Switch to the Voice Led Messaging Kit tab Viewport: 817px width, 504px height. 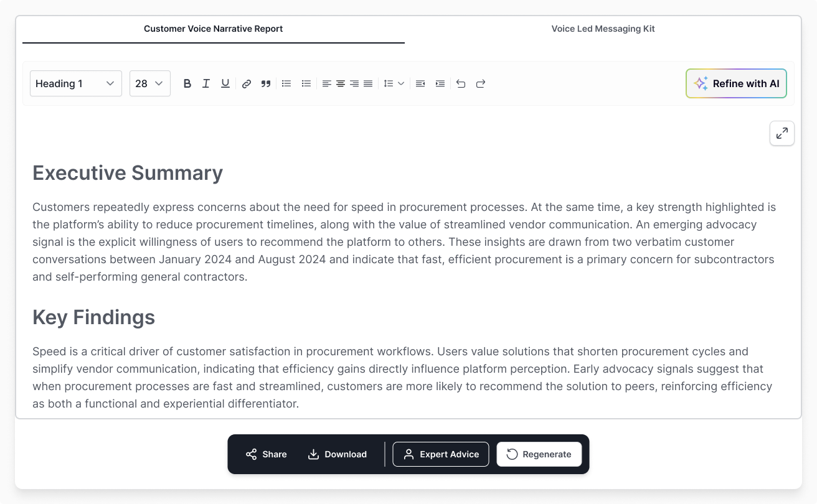(x=602, y=29)
